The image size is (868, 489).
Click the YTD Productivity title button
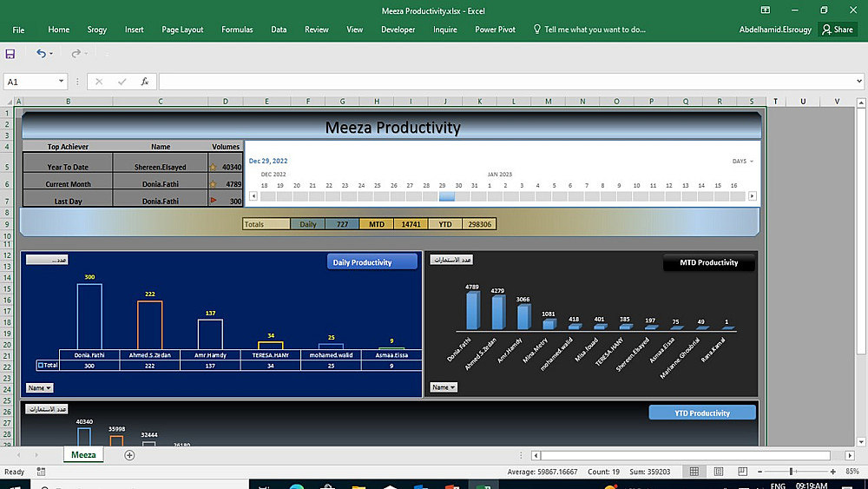702,413
